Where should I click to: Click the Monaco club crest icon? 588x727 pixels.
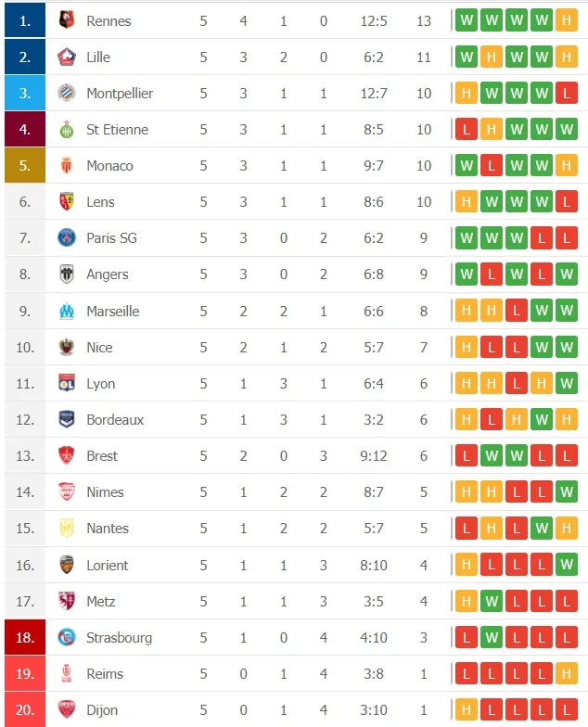(66, 166)
